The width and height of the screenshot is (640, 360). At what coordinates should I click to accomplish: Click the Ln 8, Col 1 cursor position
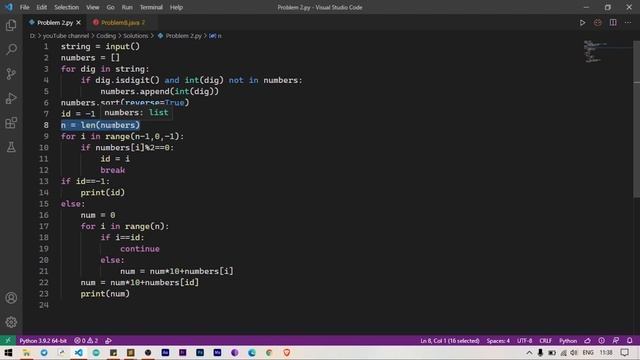click(x=450, y=340)
